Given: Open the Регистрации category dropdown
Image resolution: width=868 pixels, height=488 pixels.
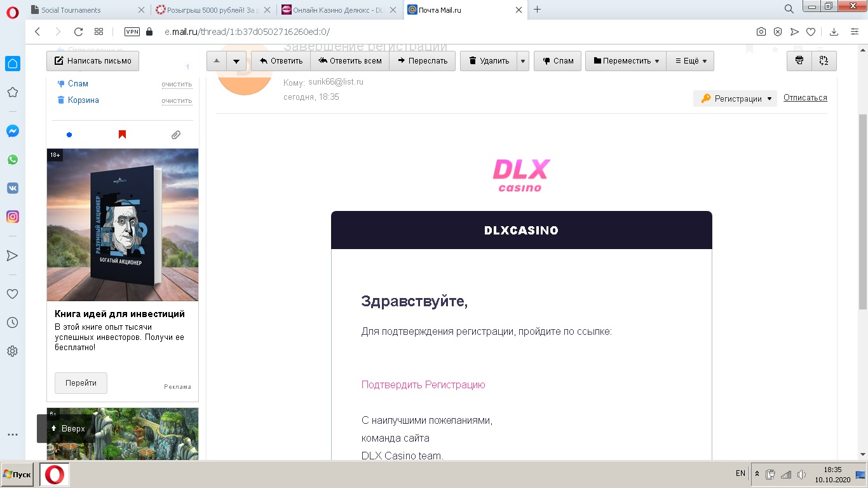Looking at the screenshot, I should click(735, 98).
